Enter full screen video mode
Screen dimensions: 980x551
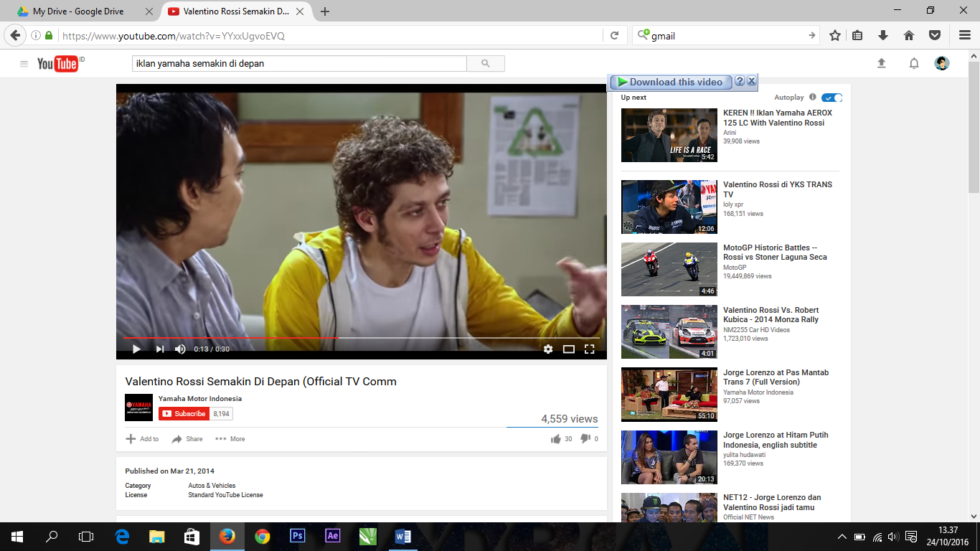pyautogui.click(x=590, y=349)
